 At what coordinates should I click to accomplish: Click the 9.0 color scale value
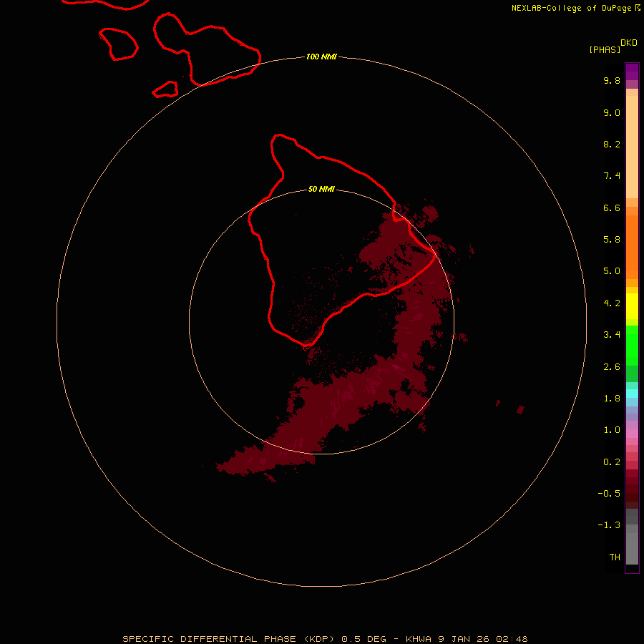coord(612,112)
